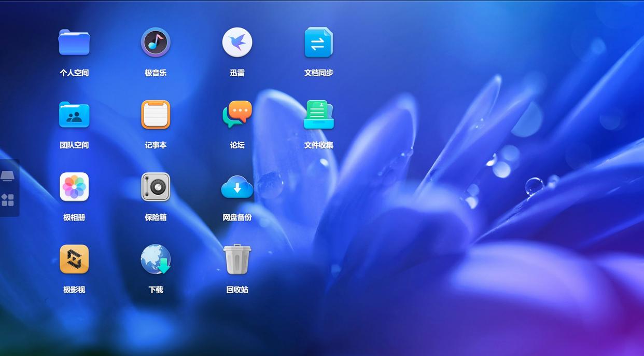Select the 个人空间 text label
Viewport: 644px width, 356px height.
click(74, 73)
